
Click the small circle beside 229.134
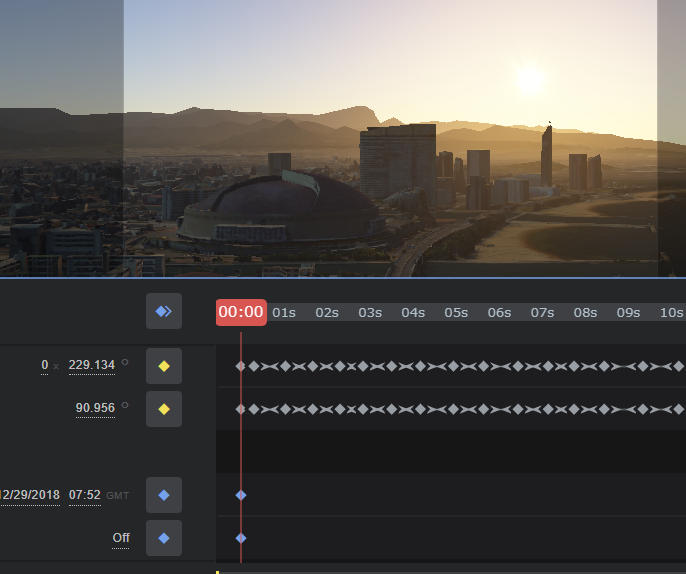point(125,362)
